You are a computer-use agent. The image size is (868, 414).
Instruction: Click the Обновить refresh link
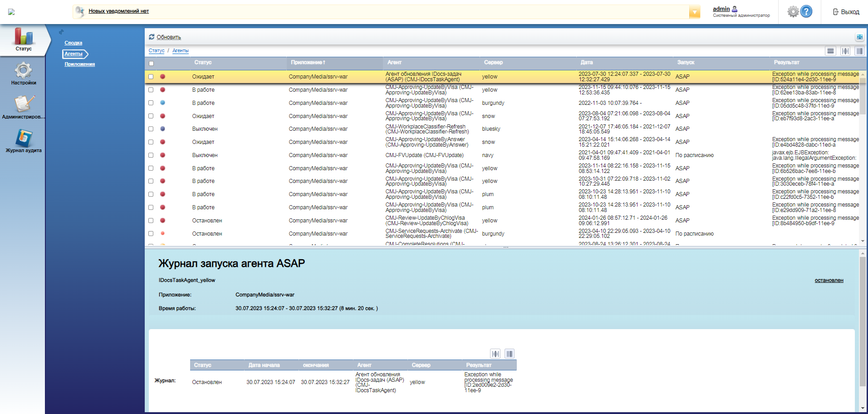(x=169, y=37)
